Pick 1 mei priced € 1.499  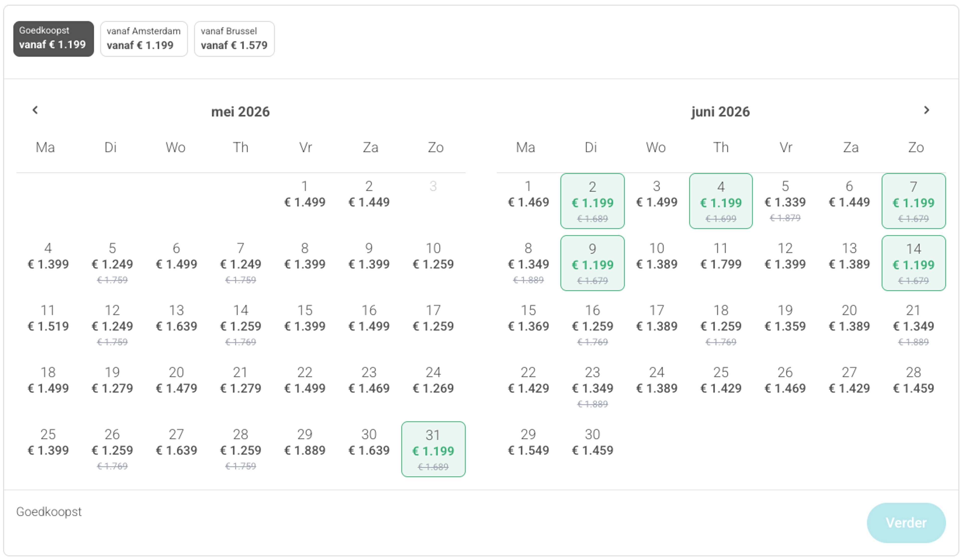(304, 195)
